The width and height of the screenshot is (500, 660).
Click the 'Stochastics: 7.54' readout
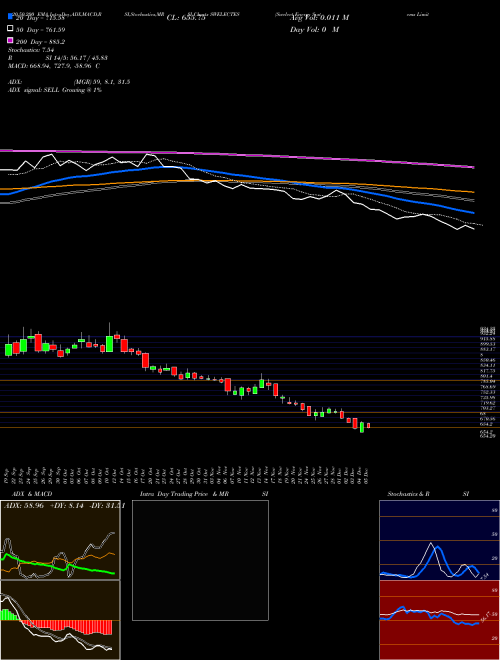pyautogui.click(x=32, y=50)
